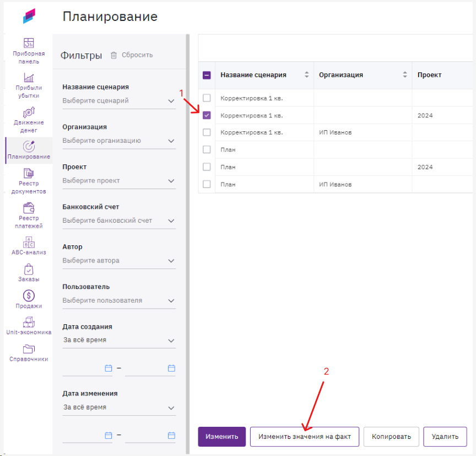Sort by Организация column arrows
The width and height of the screenshot is (476, 456).
[405, 75]
